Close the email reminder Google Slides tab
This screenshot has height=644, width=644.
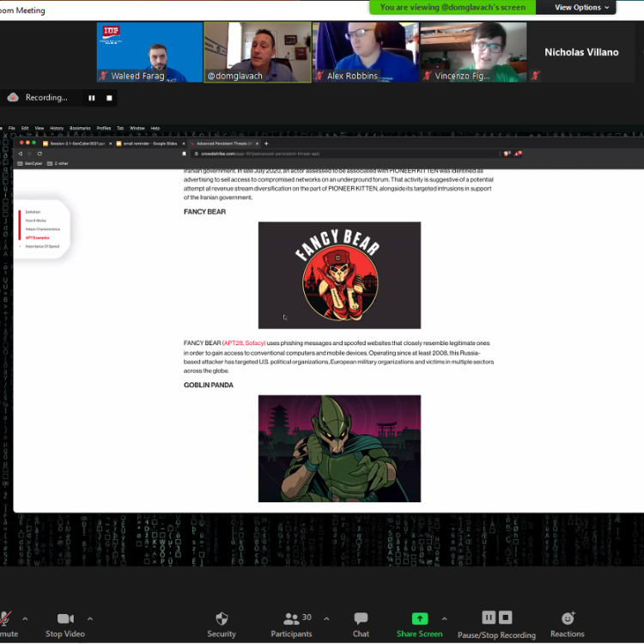pos(183,143)
